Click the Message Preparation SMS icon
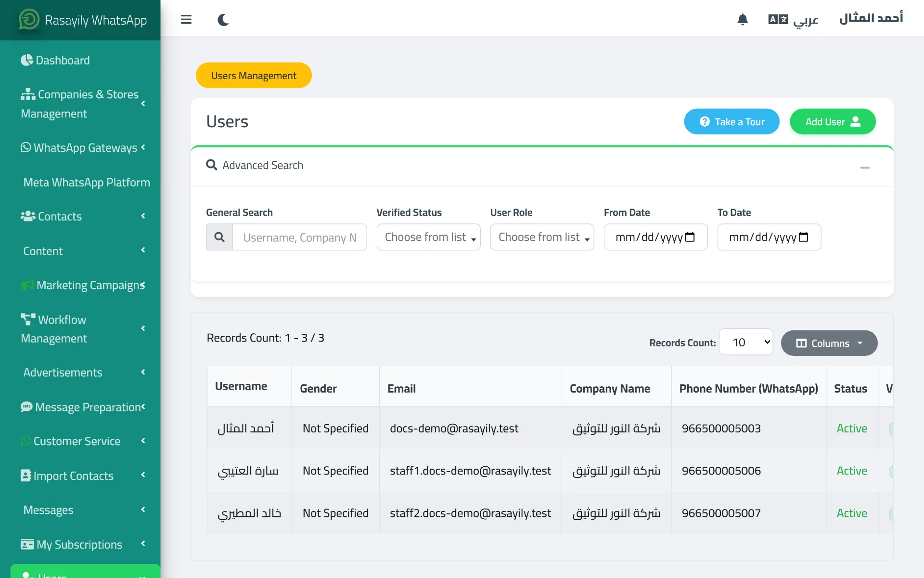The width and height of the screenshot is (924, 578). 27,407
